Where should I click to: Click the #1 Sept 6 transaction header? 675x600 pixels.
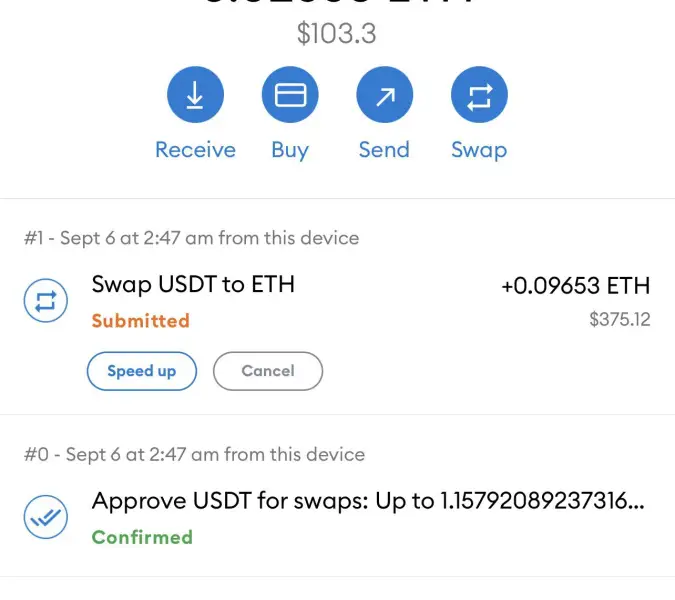point(191,238)
